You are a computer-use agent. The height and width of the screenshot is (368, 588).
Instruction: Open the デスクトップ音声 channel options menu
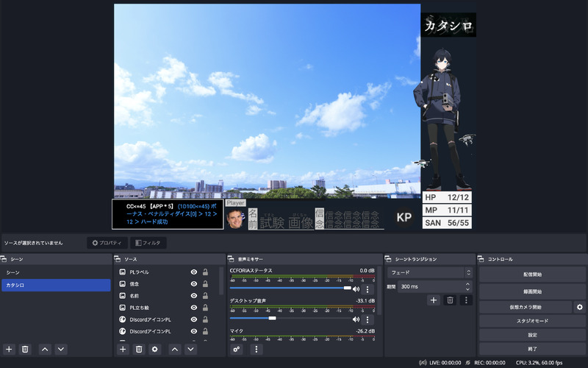[x=367, y=319]
